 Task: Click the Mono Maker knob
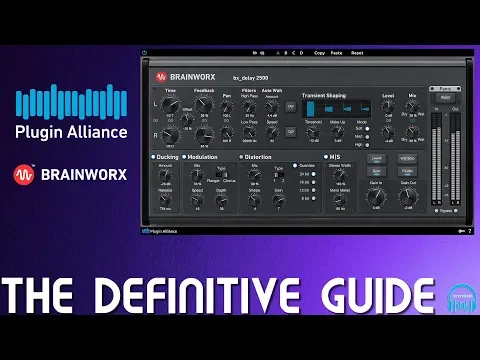340,201
